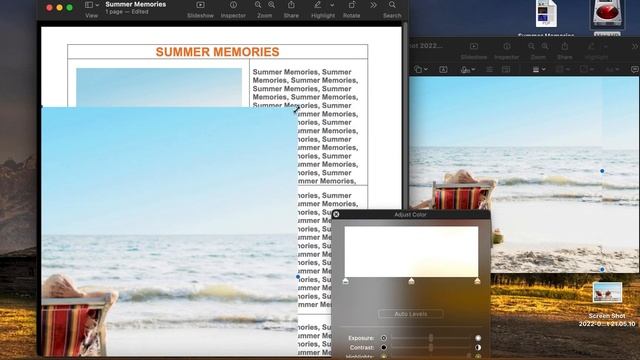Click the low contrast icon
Image resolution: width=640 pixels, height=360 pixels.
(384, 347)
